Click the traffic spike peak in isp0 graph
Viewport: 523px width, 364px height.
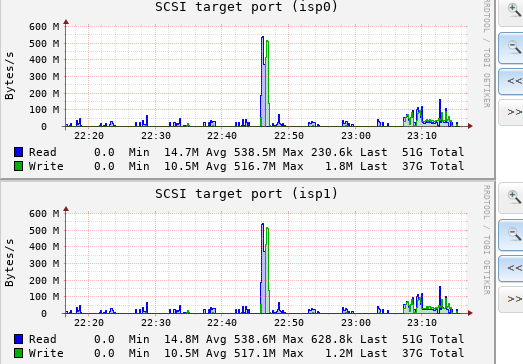click(x=263, y=37)
